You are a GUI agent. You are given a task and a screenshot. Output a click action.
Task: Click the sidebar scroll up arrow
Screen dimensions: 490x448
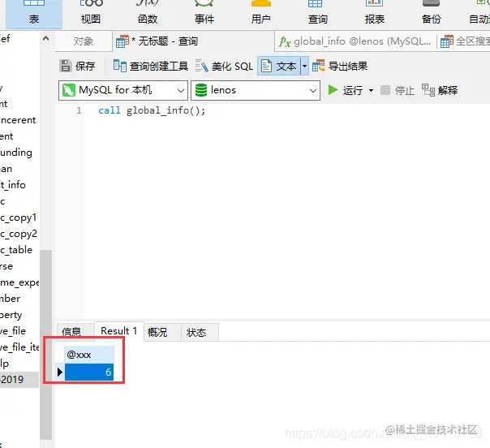pos(45,38)
